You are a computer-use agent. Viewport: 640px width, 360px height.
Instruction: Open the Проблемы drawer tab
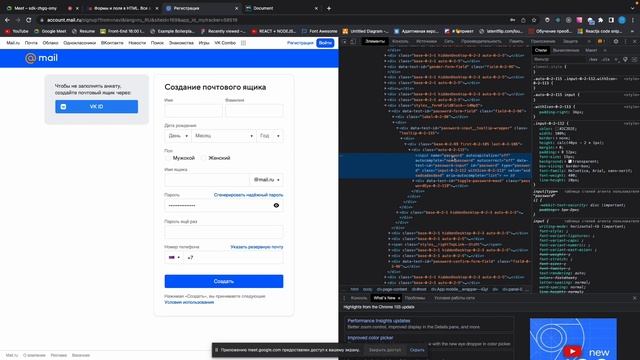(x=415, y=298)
